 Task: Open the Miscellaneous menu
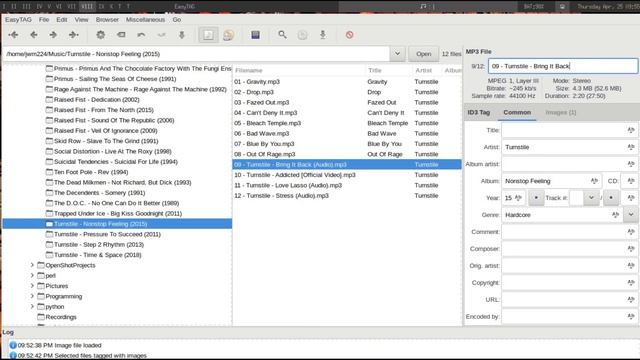145,20
